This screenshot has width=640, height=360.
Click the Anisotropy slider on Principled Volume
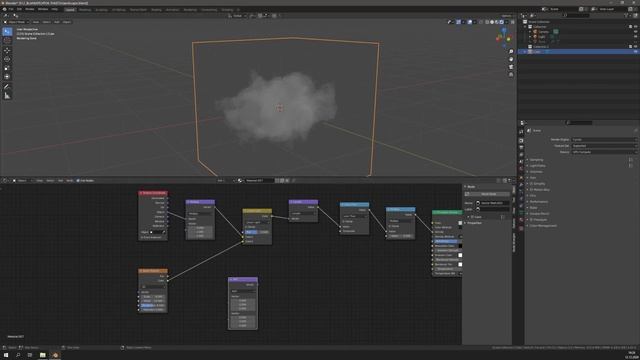tap(447, 241)
